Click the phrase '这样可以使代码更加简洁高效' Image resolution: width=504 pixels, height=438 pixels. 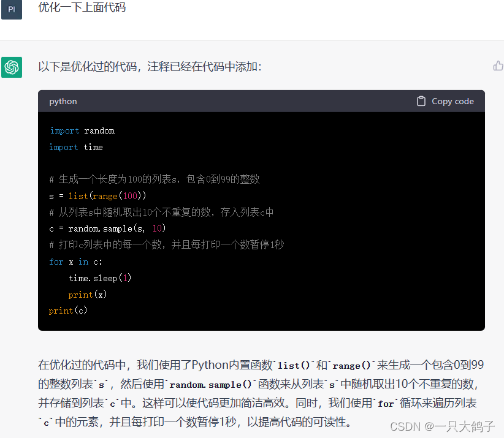(x=213, y=402)
